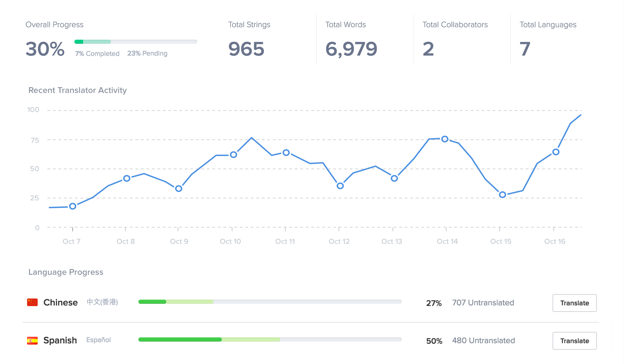This screenshot has width=624, height=364.
Task: Click the Oct 7 chart data point
Action: (73, 206)
